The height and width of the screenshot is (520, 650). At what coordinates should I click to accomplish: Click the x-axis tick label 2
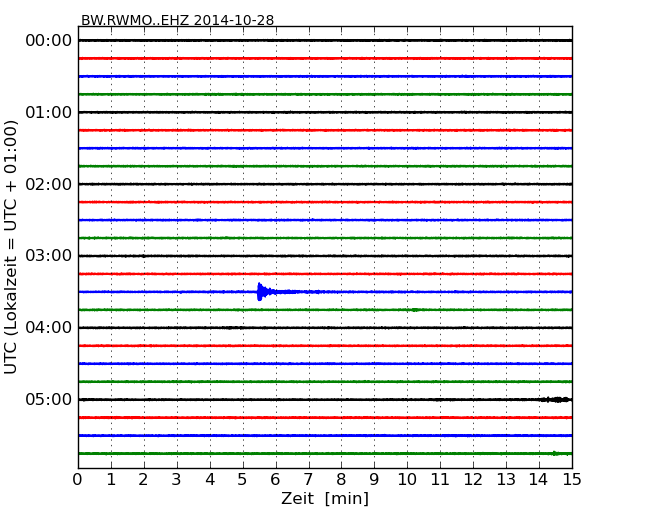[144, 480]
